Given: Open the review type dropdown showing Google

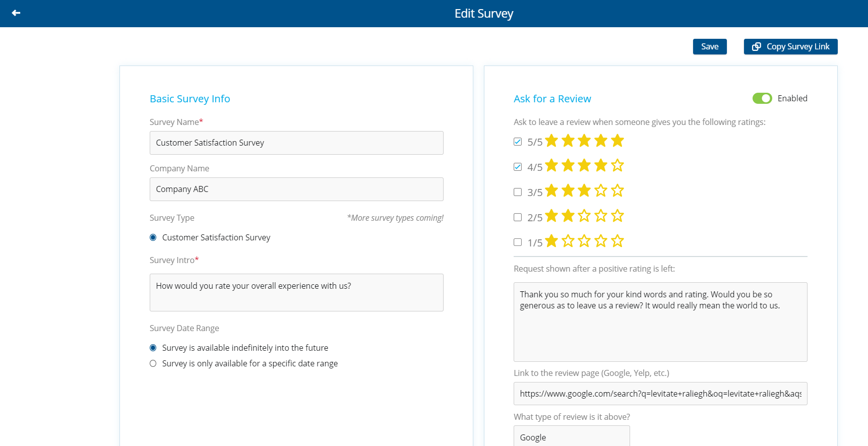Looking at the screenshot, I should tap(572, 437).
